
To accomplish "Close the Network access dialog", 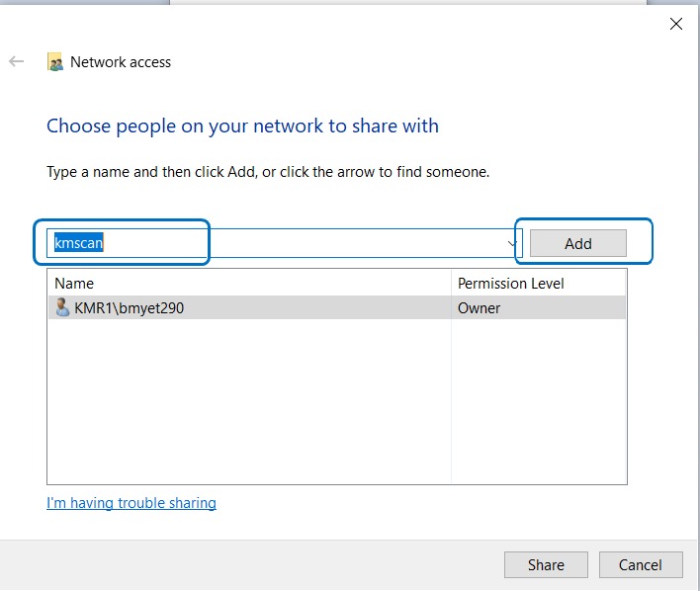I will pos(676,25).
